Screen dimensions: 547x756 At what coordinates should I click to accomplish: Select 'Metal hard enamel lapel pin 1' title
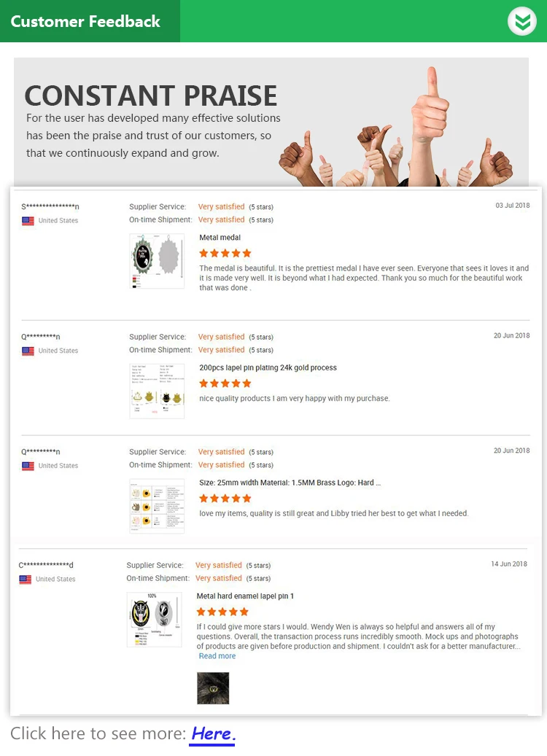(245, 596)
